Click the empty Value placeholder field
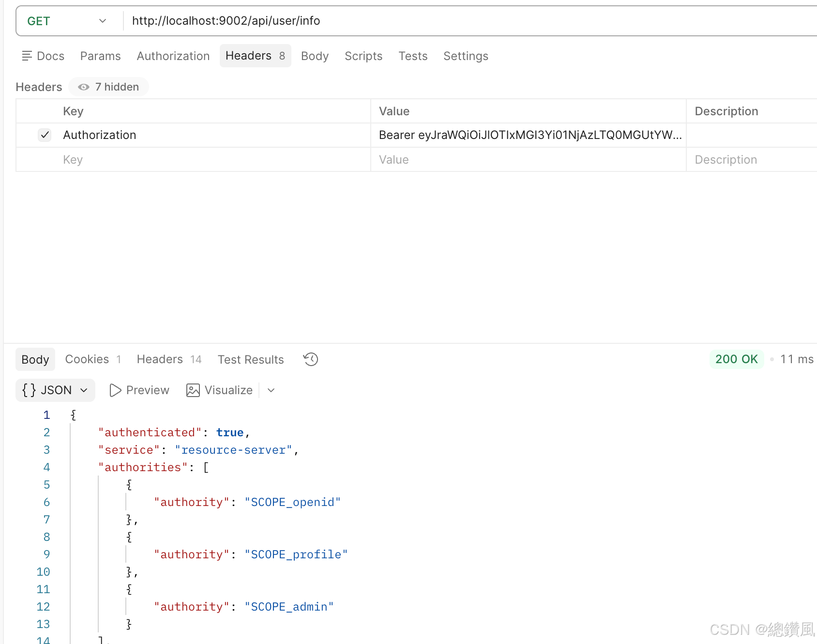 point(529,160)
